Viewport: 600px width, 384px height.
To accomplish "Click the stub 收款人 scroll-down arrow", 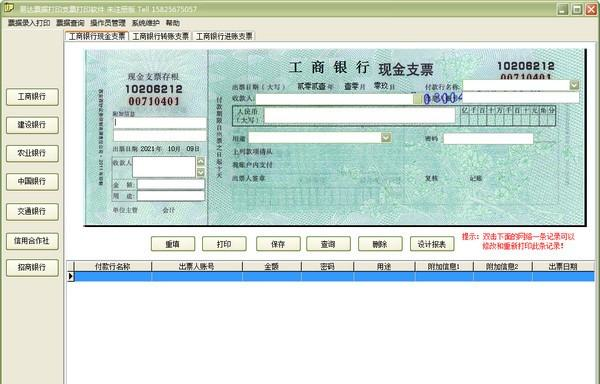I will (201, 172).
